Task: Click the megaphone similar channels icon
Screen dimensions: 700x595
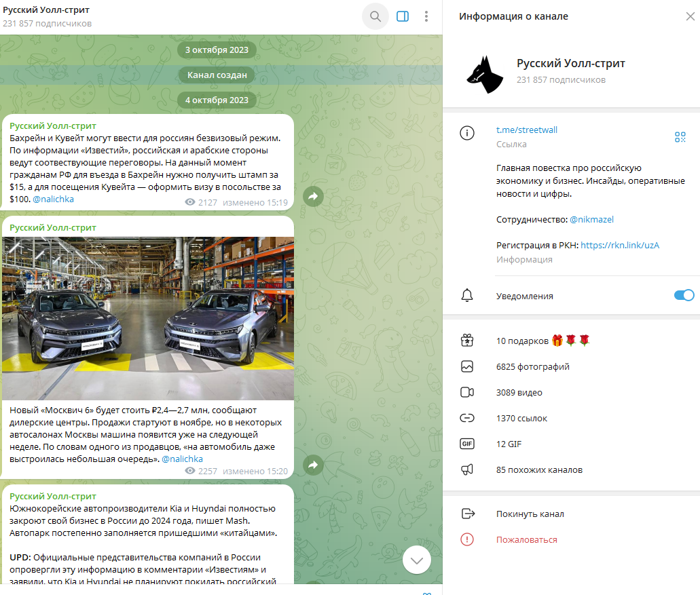Action: click(x=467, y=469)
